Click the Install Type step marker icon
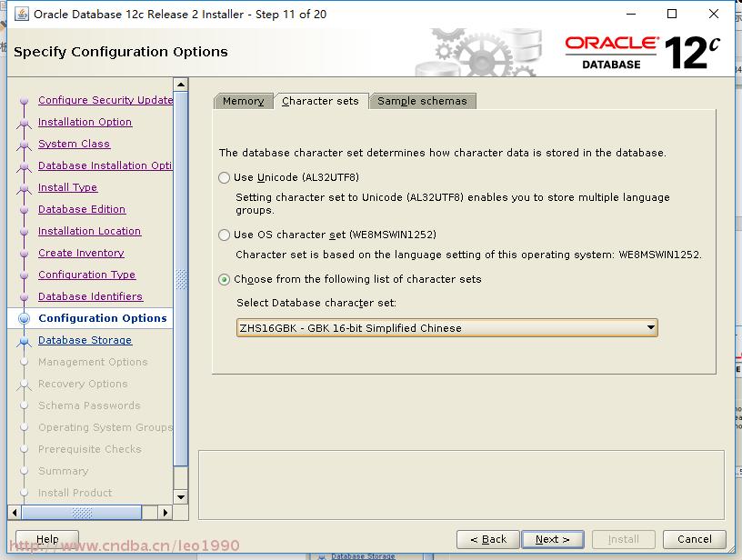Image resolution: width=742 pixels, height=560 pixels. [x=24, y=188]
